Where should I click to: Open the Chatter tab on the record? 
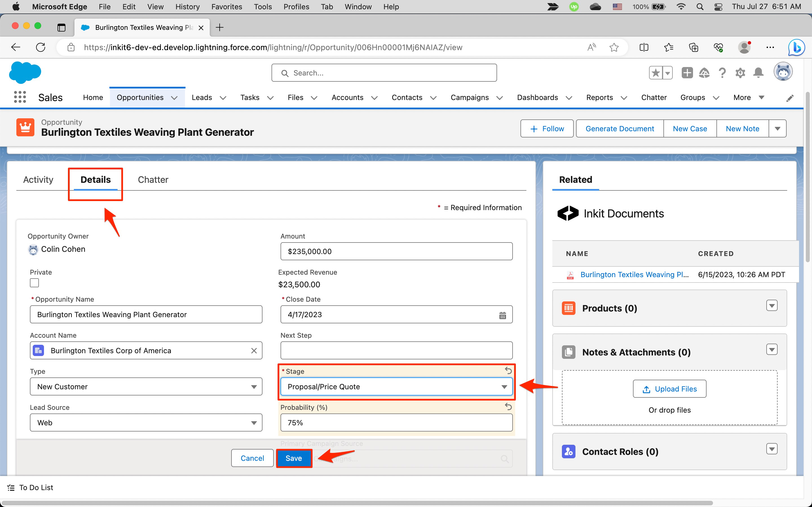click(x=153, y=180)
